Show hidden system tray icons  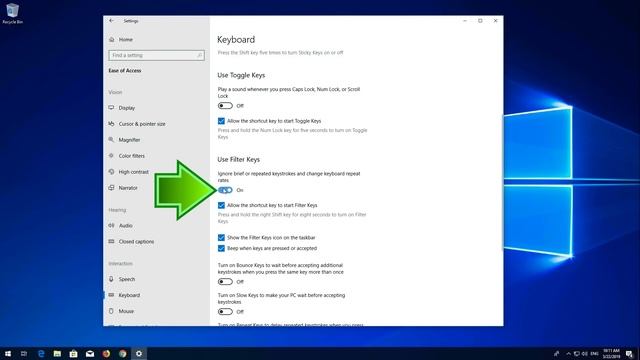point(568,353)
